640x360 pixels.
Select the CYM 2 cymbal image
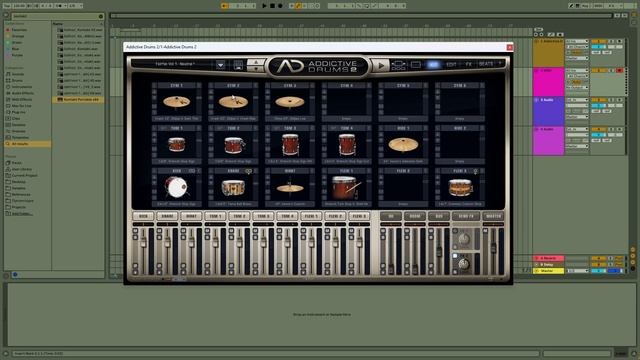(233, 102)
